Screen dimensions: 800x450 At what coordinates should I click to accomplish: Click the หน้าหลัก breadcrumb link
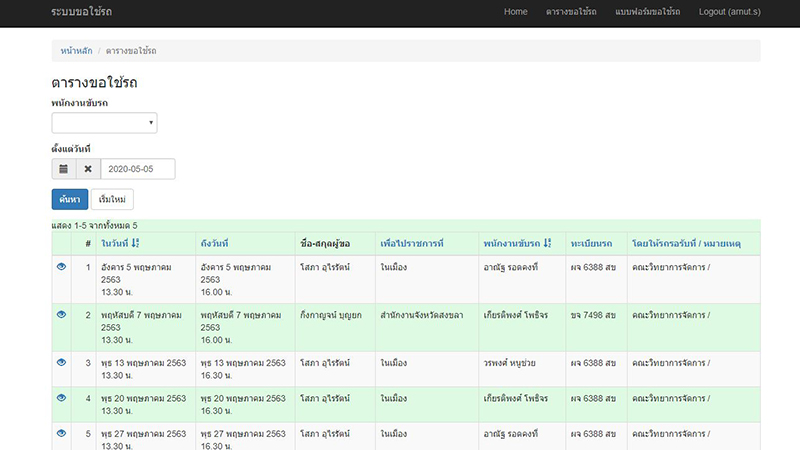(77, 51)
